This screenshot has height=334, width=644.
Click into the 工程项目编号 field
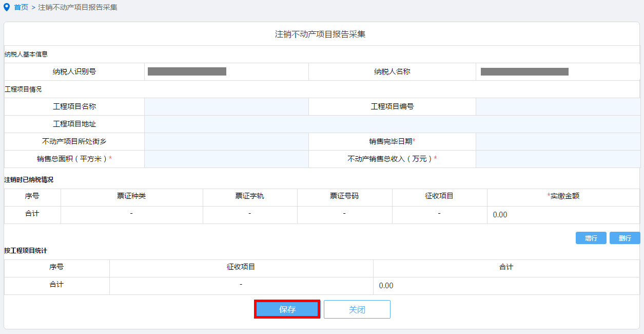pos(558,107)
